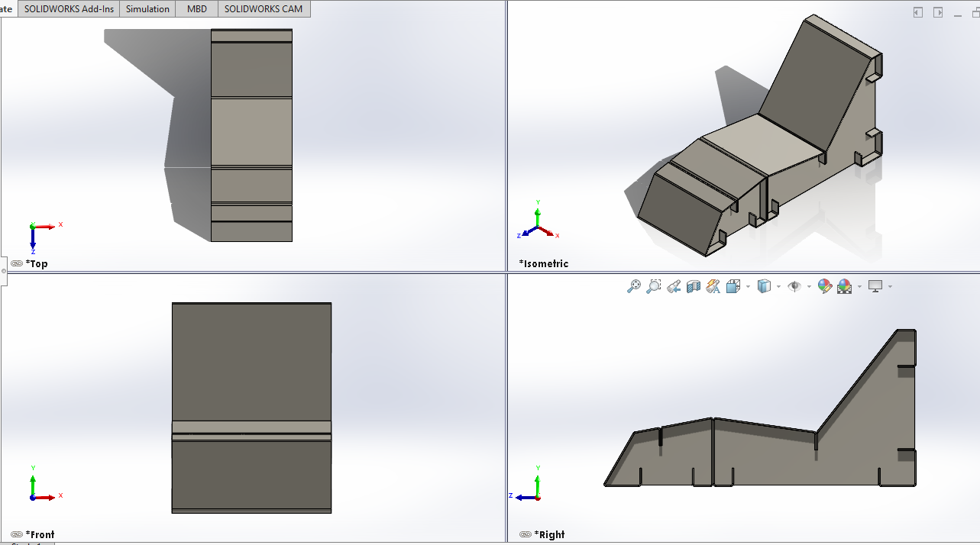
Task: Click the Apply Scene icon
Action: (x=845, y=286)
